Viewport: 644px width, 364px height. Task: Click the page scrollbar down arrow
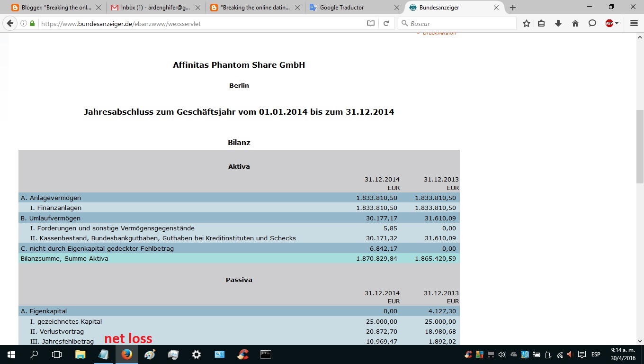click(640, 340)
